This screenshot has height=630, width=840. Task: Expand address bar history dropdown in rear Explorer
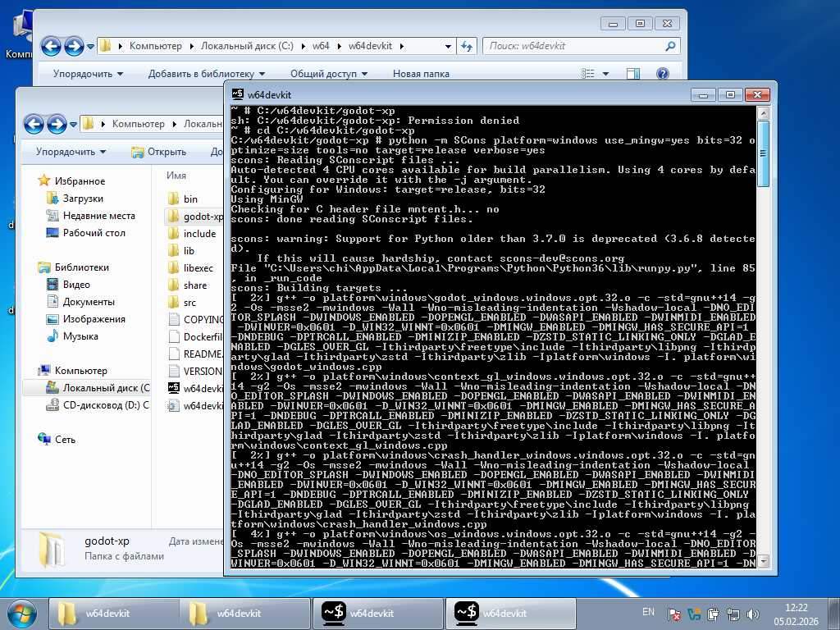click(x=448, y=46)
